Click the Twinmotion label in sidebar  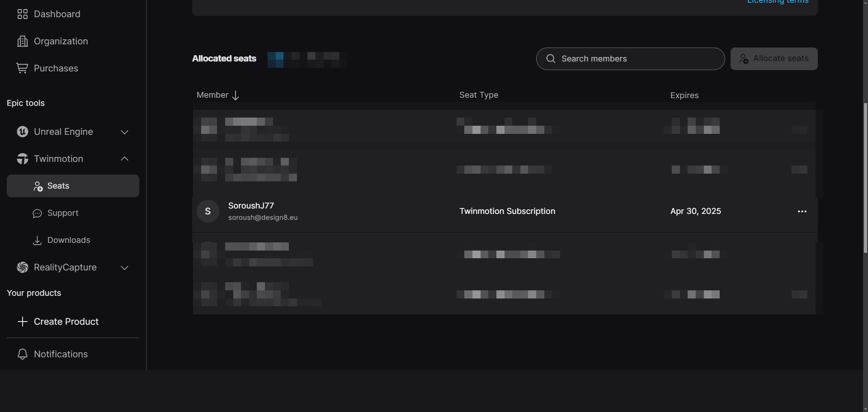pyautogui.click(x=58, y=159)
